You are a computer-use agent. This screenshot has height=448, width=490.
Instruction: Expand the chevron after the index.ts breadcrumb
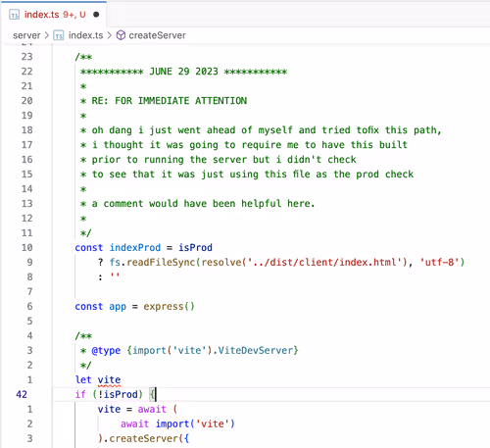(110, 35)
